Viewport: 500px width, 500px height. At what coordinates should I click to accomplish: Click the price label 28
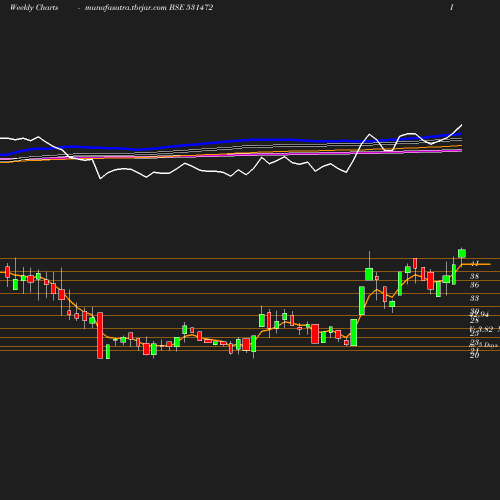pyautogui.click(x=474, y=320)
